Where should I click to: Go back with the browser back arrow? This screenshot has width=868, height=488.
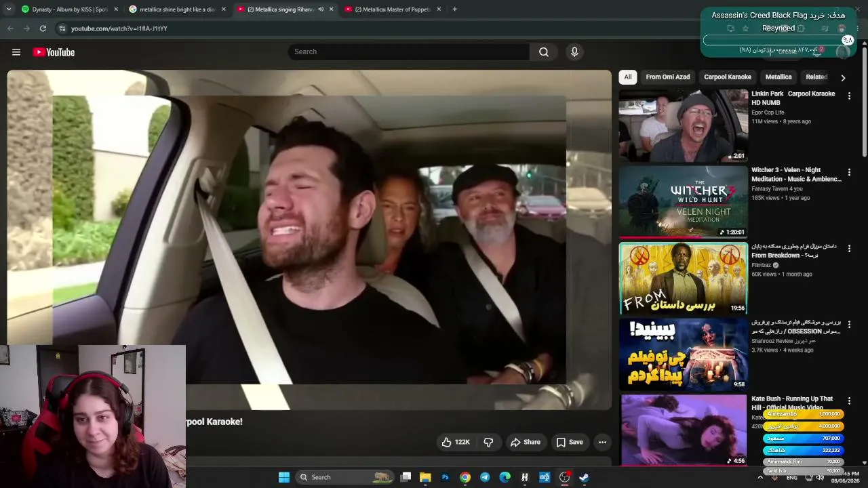click(x=10, y=28)
